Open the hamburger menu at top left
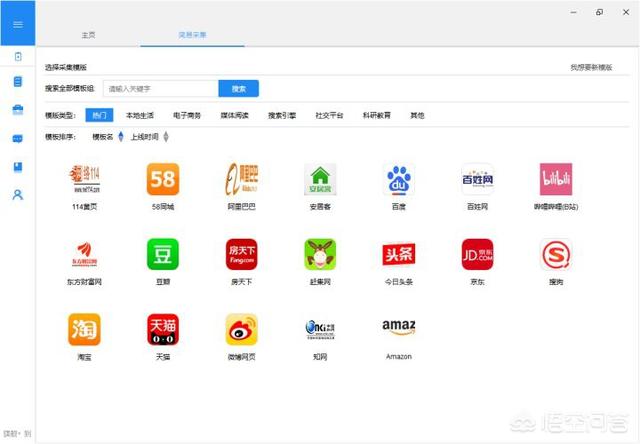 [18, 24]
